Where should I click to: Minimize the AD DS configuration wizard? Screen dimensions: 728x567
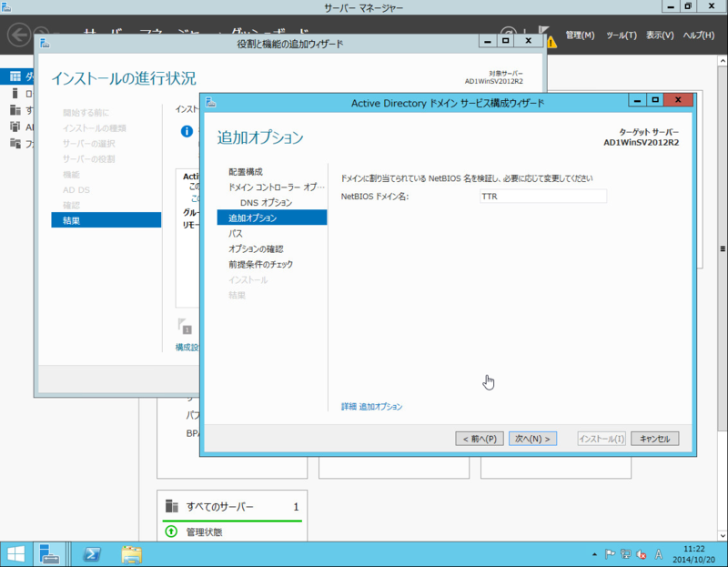[x=637, y=100]
